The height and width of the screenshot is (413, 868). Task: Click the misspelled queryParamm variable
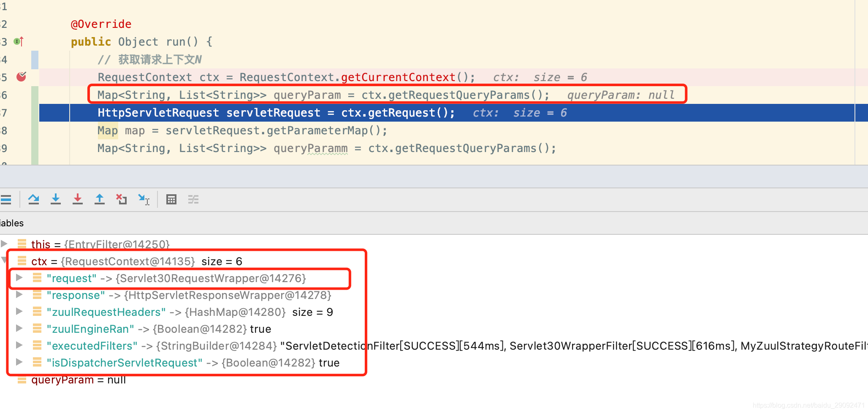point(311,148)
